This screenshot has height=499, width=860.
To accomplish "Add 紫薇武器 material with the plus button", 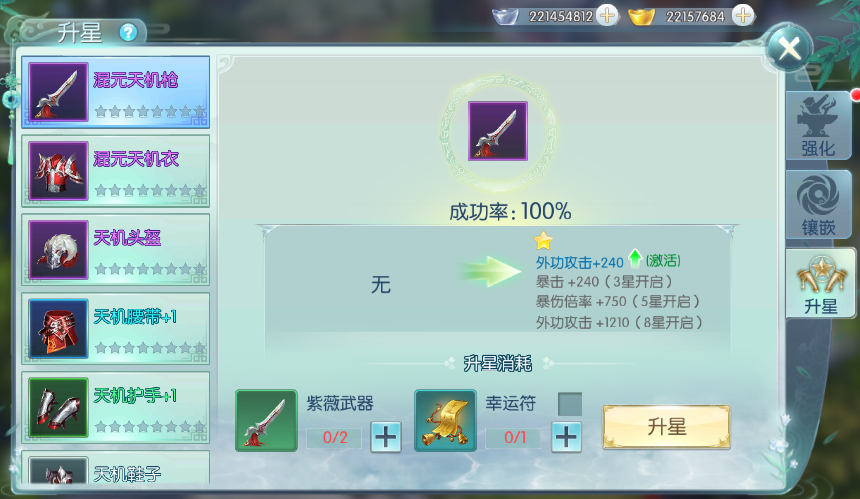I will point(386,437).
